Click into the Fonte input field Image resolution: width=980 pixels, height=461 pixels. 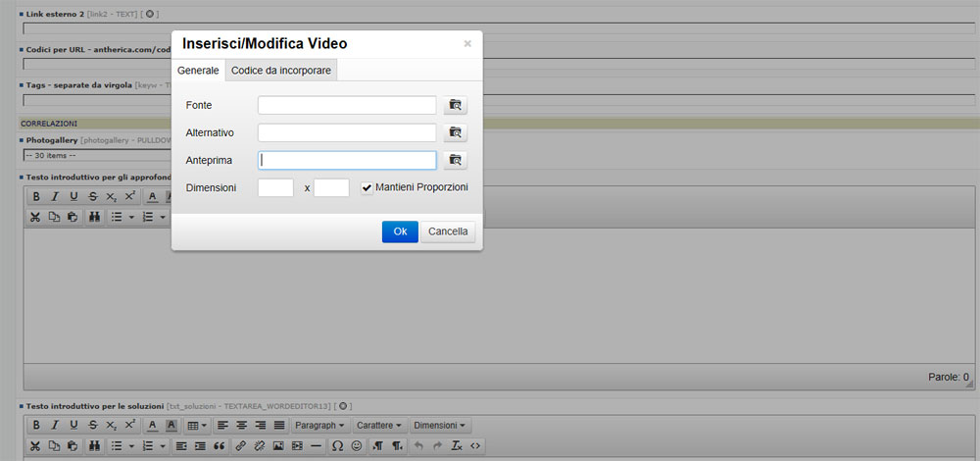coord(347,105)
